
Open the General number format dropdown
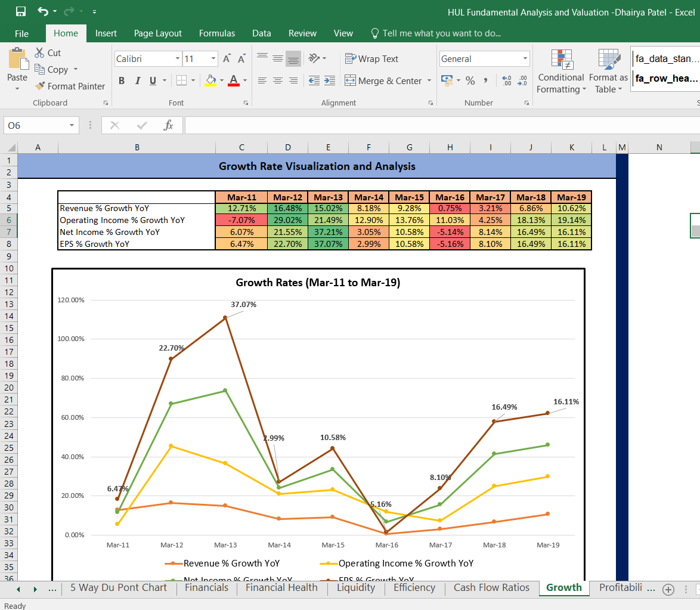click(525, 58)
